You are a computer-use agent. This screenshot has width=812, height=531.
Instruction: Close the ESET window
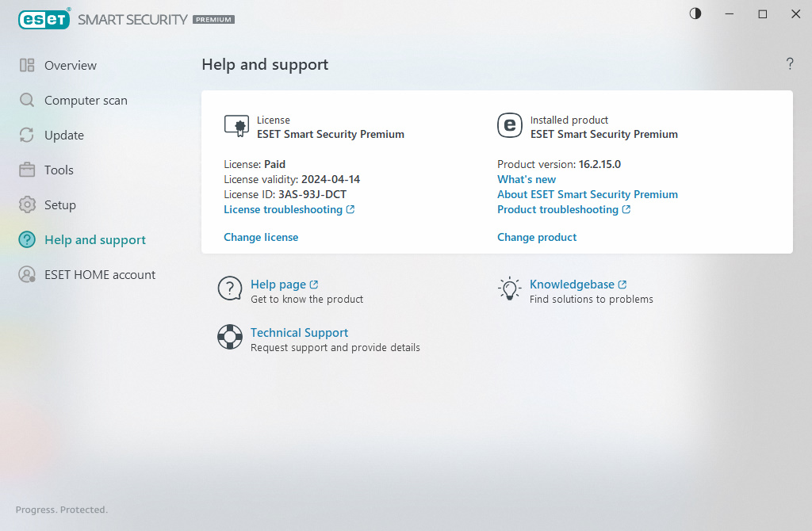(796, 14)
